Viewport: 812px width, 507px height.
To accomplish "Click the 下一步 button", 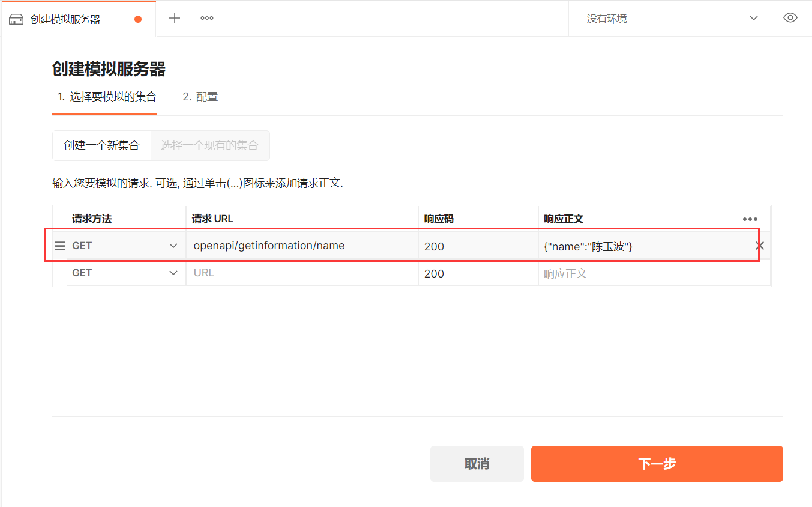I will (x=657, y=464).
